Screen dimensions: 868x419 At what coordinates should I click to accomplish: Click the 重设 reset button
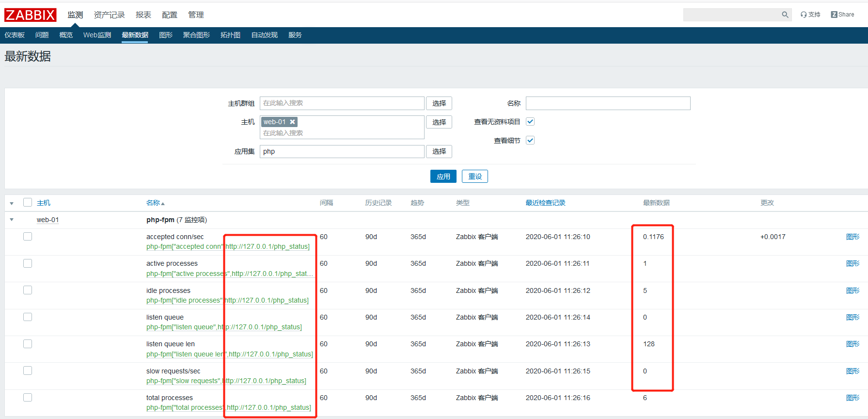(x=475, y=177)
